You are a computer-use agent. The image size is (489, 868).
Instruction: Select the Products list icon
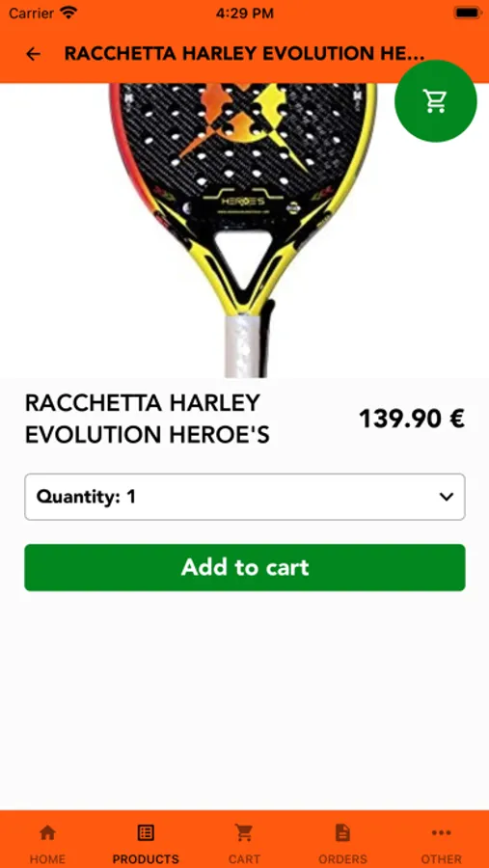146,832
